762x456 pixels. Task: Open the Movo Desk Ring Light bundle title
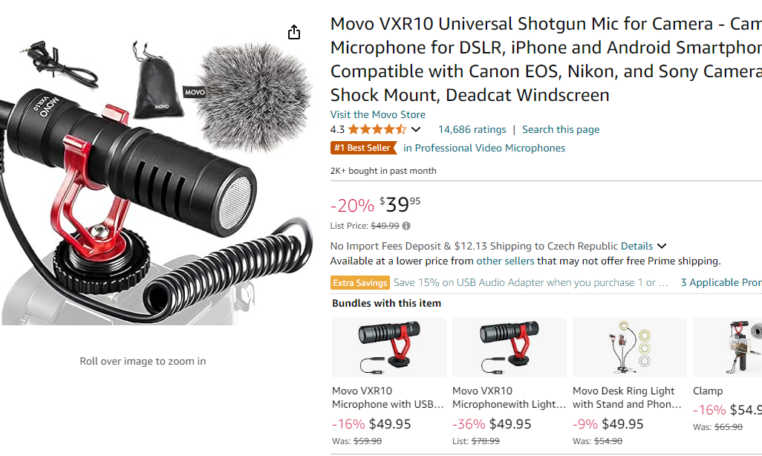click(x=627, y=398)
